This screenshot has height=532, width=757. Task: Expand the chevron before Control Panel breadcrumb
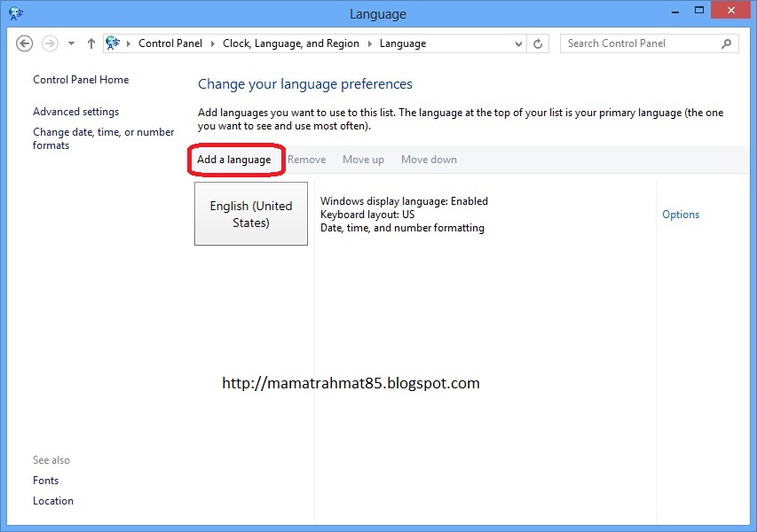(x=129, y=44)
